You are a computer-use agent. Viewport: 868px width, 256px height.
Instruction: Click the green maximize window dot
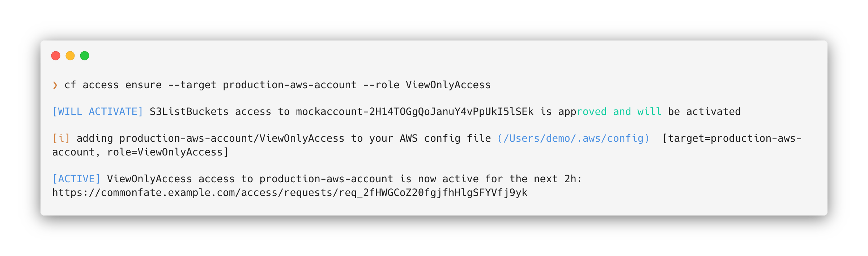point(85,56)
